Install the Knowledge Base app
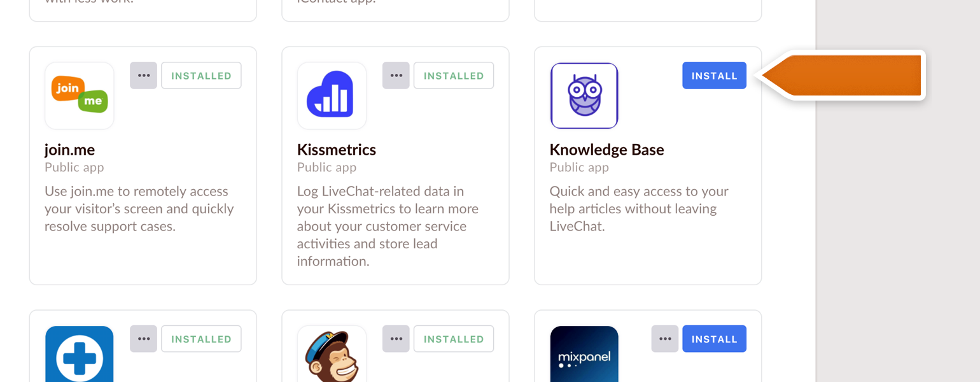 [715, 76]
